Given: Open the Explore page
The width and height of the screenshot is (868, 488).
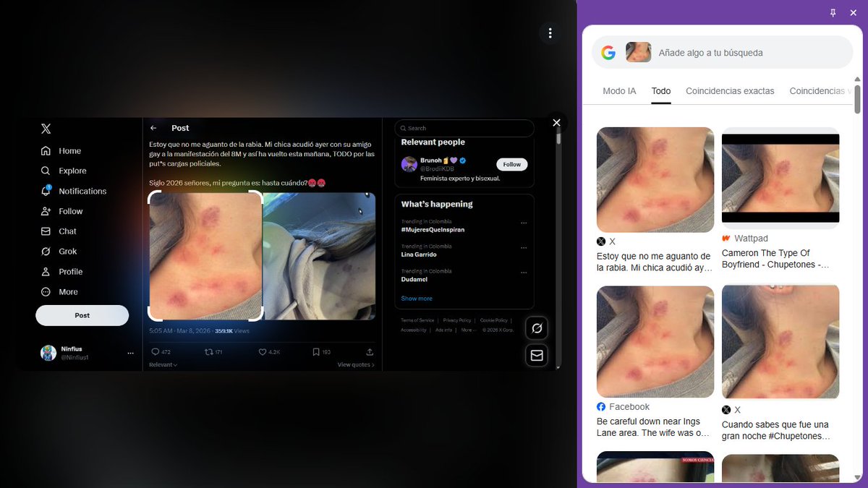Looking at the screenshot, I should click(x=64, y=171).
